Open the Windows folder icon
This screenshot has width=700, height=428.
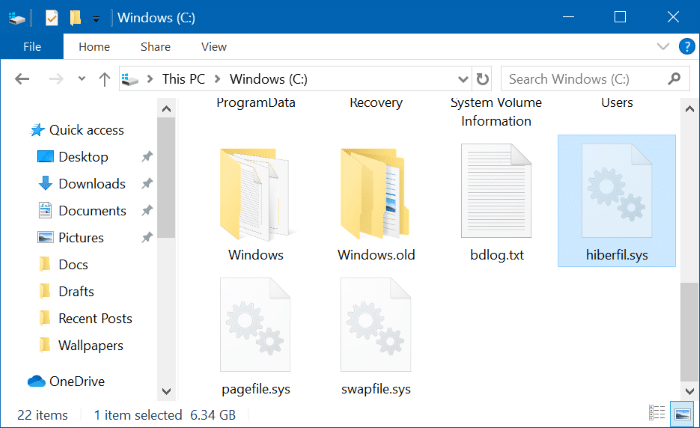pyautogui.click(x=255, y=195)
